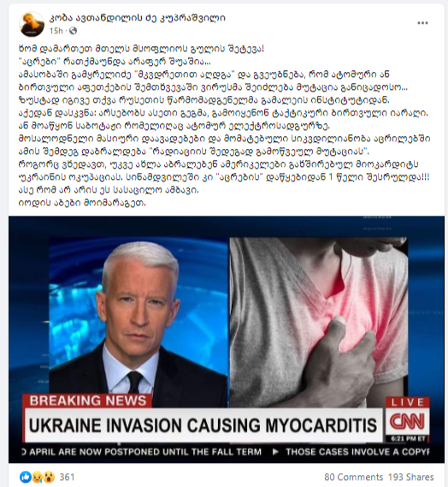The width and height of the screenshot is (448, 487).
Task: View the 193 Shares list
Action: coord(410,477)
